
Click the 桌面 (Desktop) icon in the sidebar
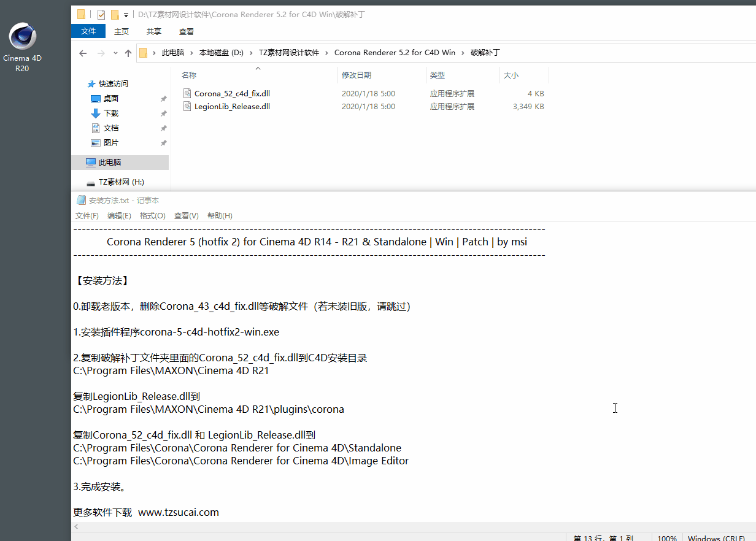[x=95, y=99]
